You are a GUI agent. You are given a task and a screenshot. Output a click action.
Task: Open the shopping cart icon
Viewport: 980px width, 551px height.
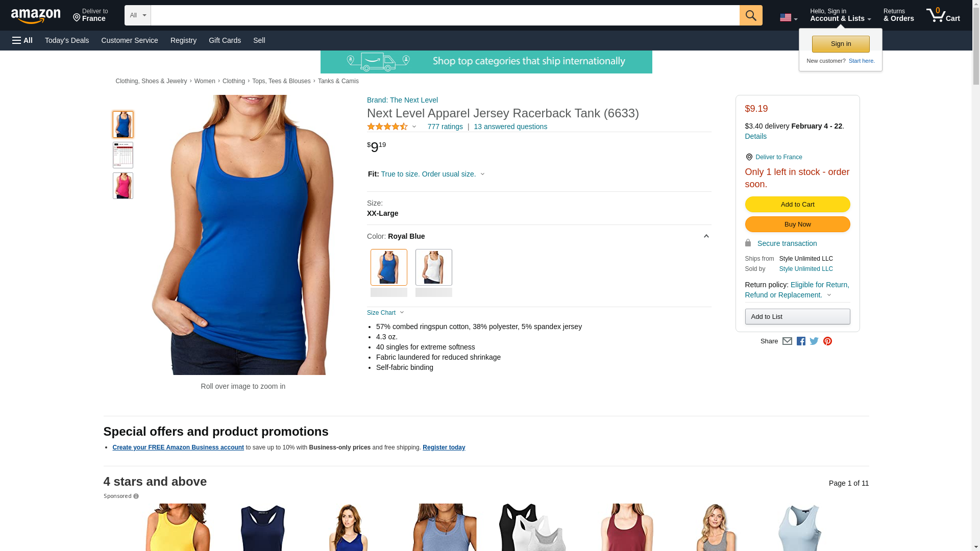coord(943,15)
